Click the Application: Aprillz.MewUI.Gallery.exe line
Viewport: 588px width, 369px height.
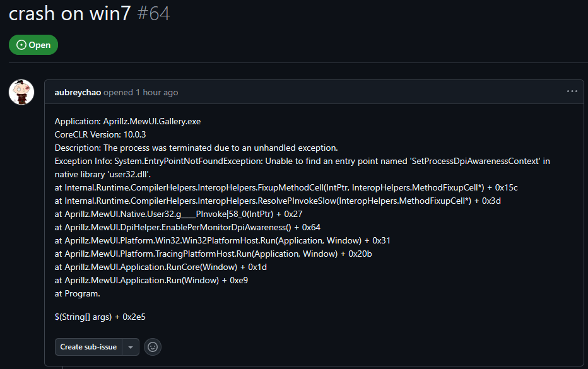[127, 121]
